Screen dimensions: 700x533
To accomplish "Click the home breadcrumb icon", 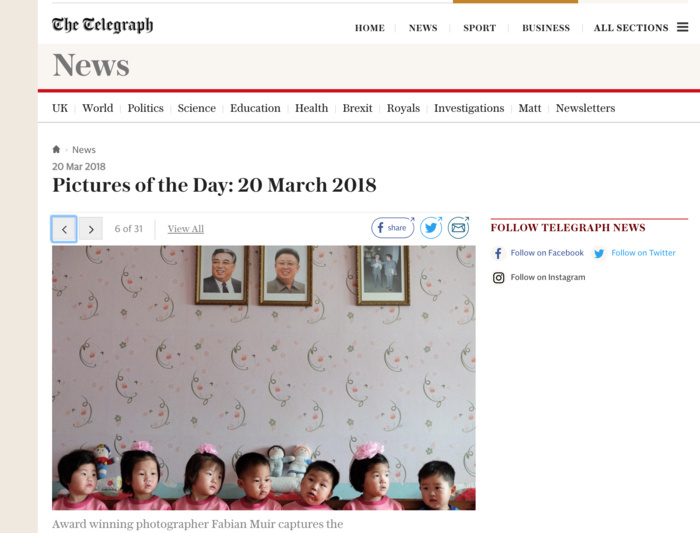I will click(56, 149).
